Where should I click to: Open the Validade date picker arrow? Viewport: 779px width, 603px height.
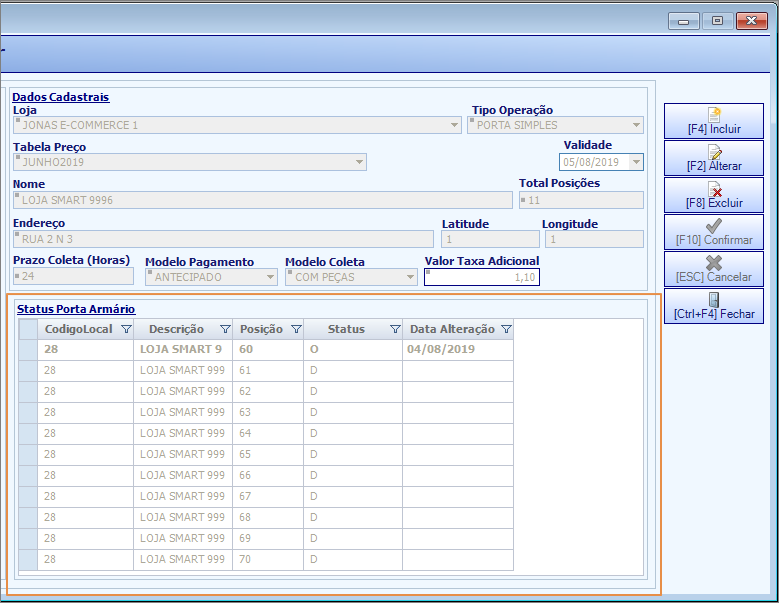pyautogui.click(x=636, y=162)
